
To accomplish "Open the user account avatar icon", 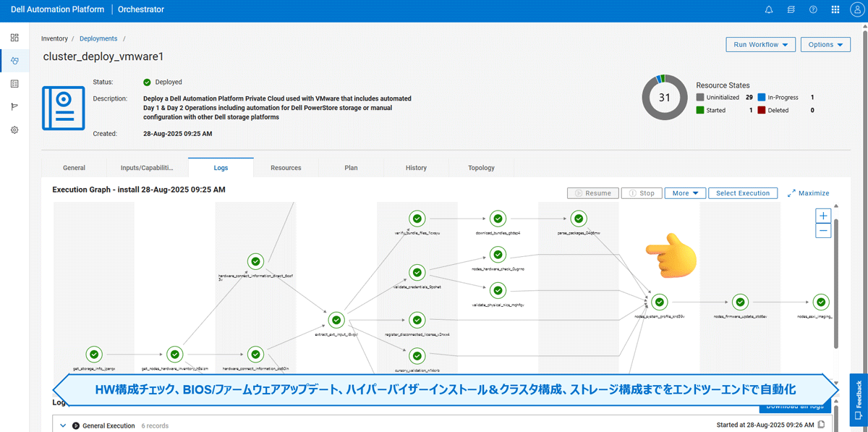I will (857, 10).
